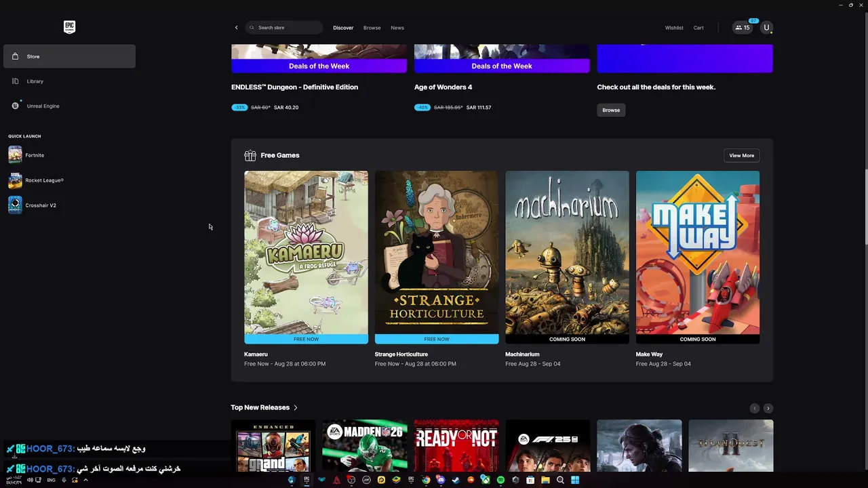
Task: Open the Ready or Not release tile
Action: (x=456, y=445)
